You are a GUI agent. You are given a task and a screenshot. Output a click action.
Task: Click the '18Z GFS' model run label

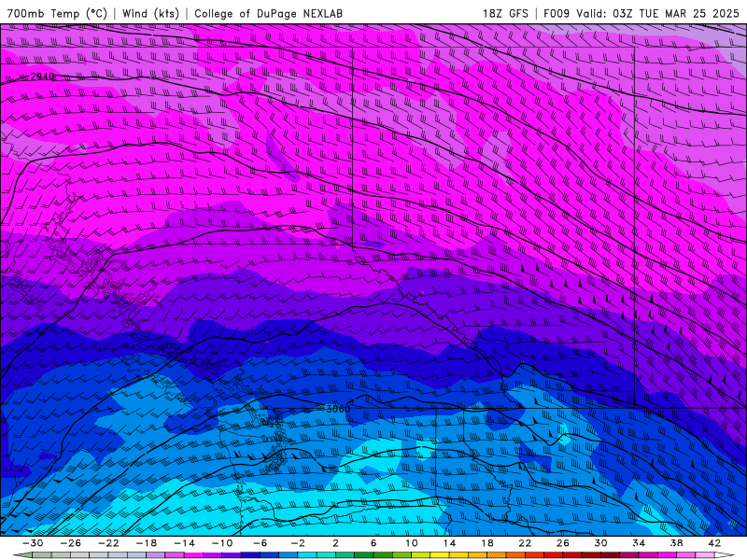point(505,13)
